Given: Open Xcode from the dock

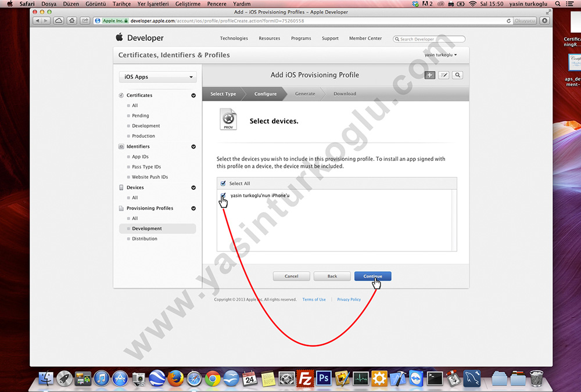Looking at the screenshot, I should click(x=397, y=379).
